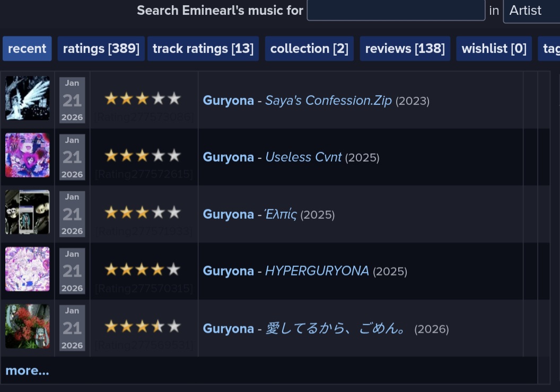
Task: Open the Artist search type dropdown
Action: [x=531, y=11]
